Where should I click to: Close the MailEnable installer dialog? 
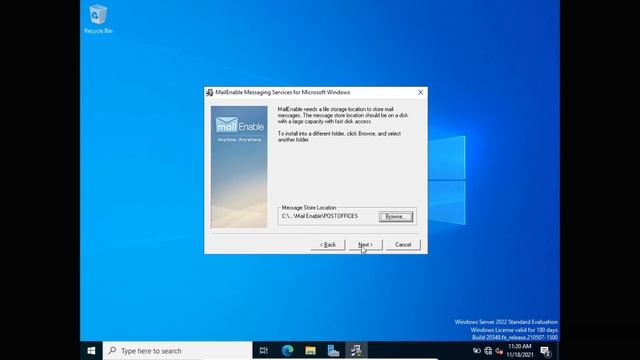point(420,93)
